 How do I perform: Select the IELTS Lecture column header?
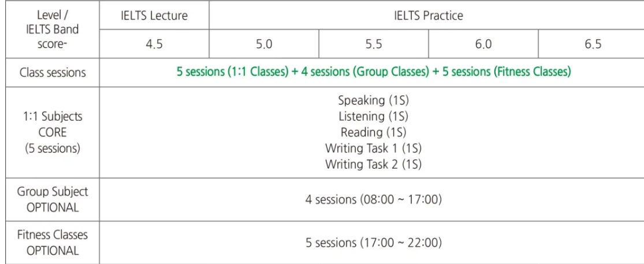[x=154, y=15]
